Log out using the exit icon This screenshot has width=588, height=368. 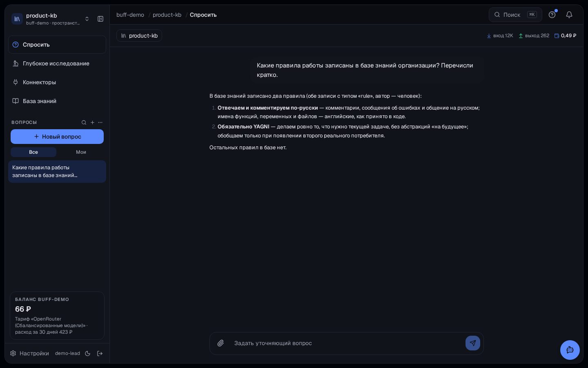click(100, 353)
